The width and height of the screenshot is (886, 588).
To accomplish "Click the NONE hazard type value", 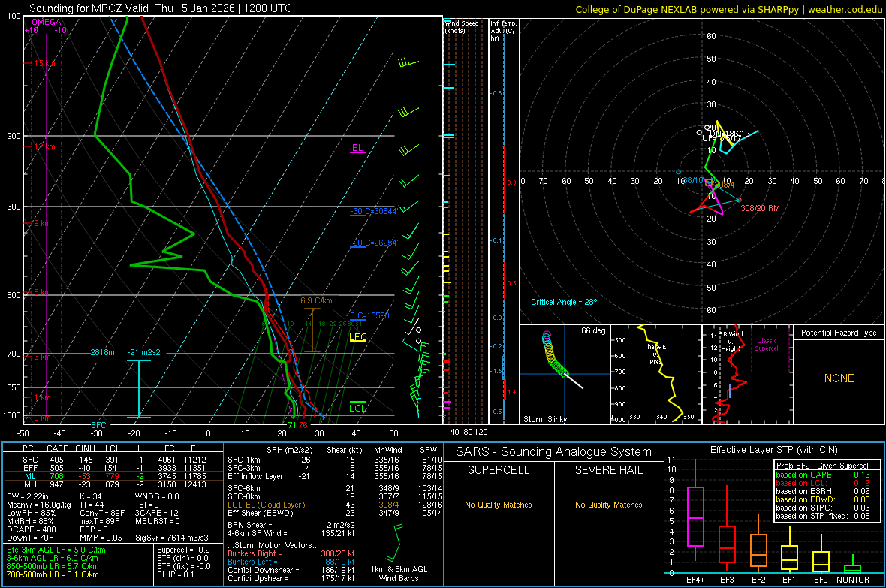I will [x=839, y=378].
